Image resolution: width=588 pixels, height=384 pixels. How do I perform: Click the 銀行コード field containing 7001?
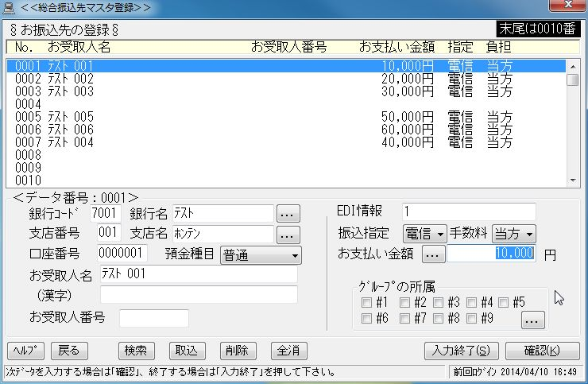pos(106,213)
